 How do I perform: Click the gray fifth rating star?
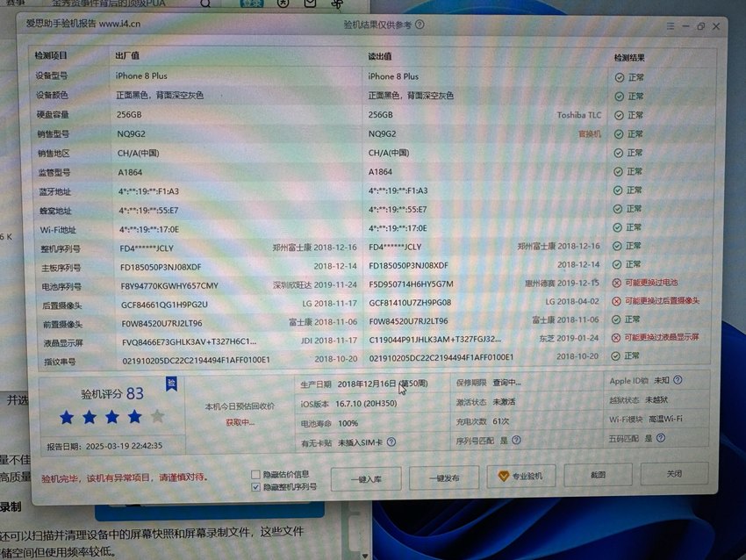pyautogui.click(x=157, y=417)
